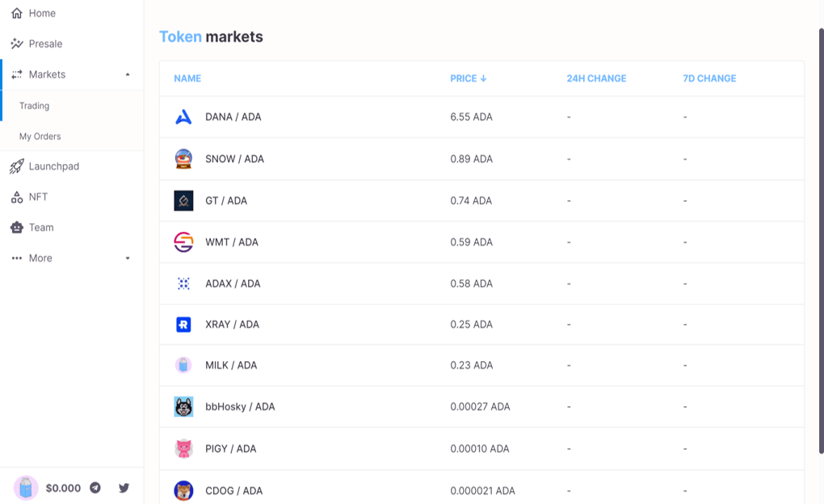Collapse the Markets menu arrow
The height and width of the screenshot is (504, 824).
pyautogui.click(x=128, y=75)
